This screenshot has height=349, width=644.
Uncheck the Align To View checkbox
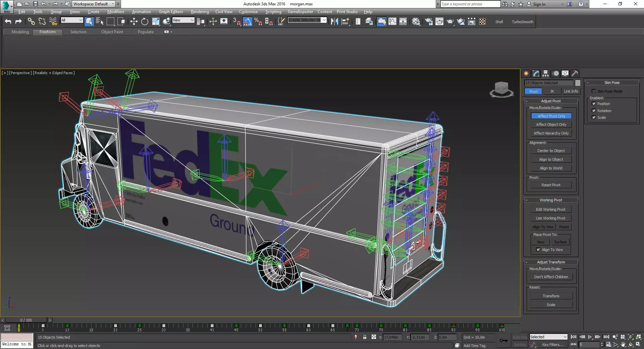tap(538, 250)
